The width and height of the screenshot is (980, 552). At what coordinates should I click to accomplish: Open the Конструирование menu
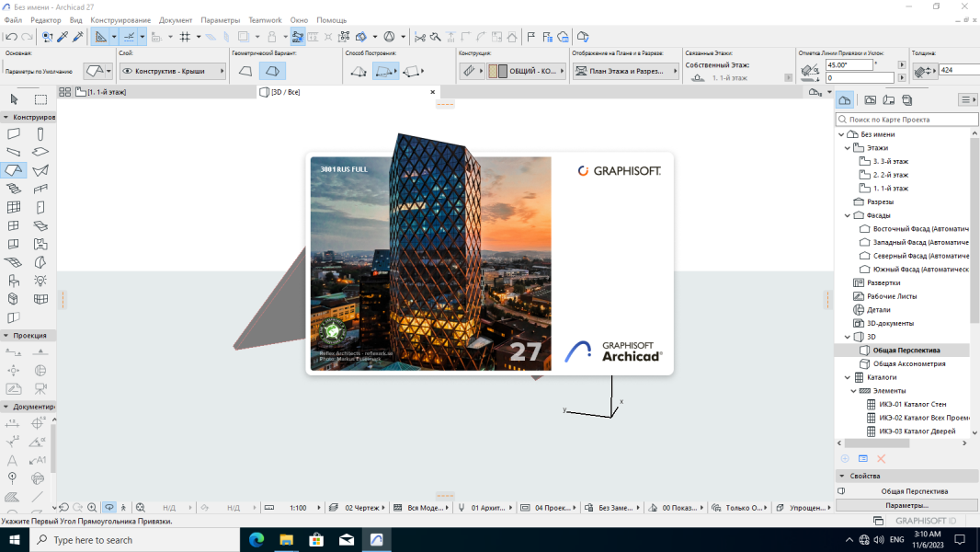120,20
